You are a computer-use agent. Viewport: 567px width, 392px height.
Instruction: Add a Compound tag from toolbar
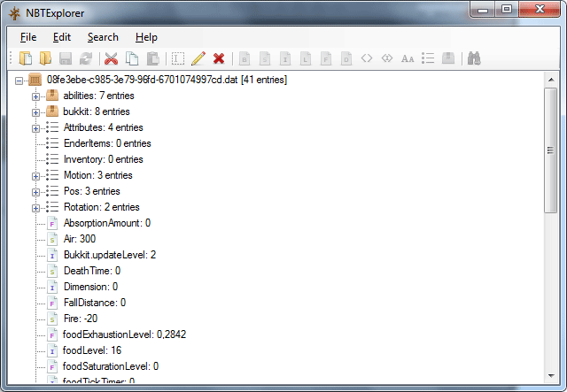click(x=448, y=58)
